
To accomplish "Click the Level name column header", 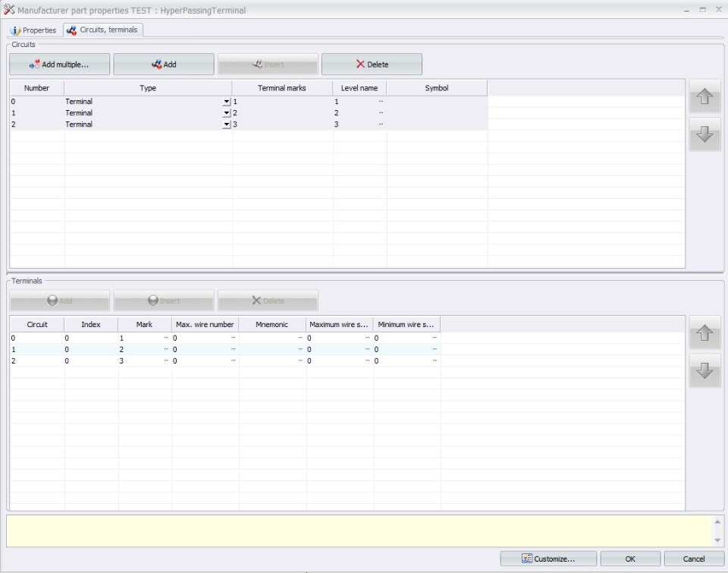I will (359, 88).
